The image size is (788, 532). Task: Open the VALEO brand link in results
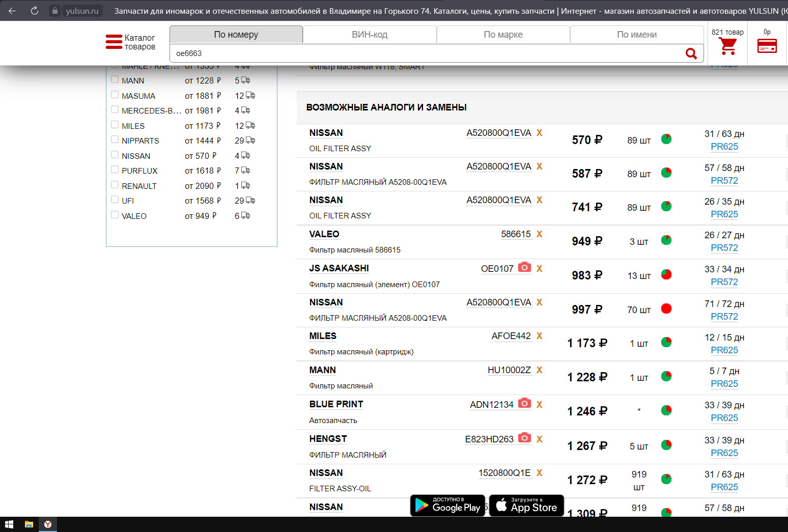click(324, 234)
